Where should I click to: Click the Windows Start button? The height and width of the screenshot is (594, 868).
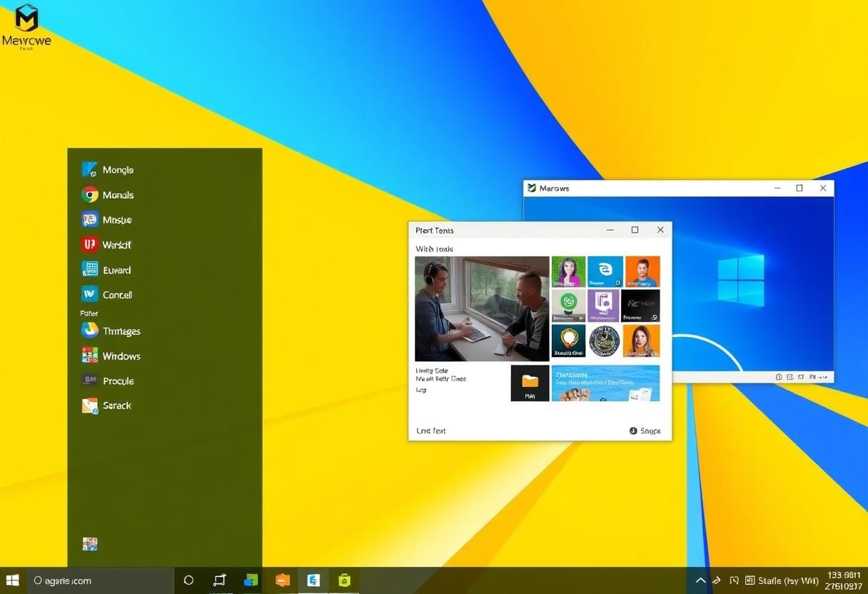(x=12, y=580)
